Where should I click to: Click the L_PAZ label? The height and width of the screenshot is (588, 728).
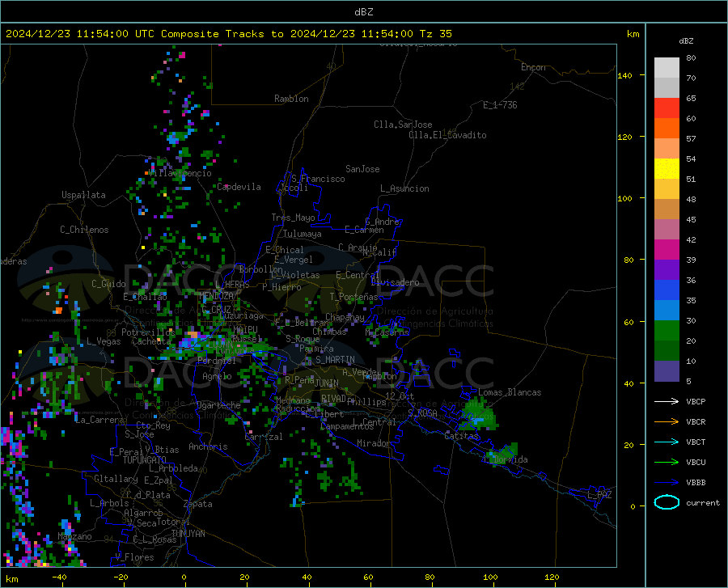[x=600, y=495]
